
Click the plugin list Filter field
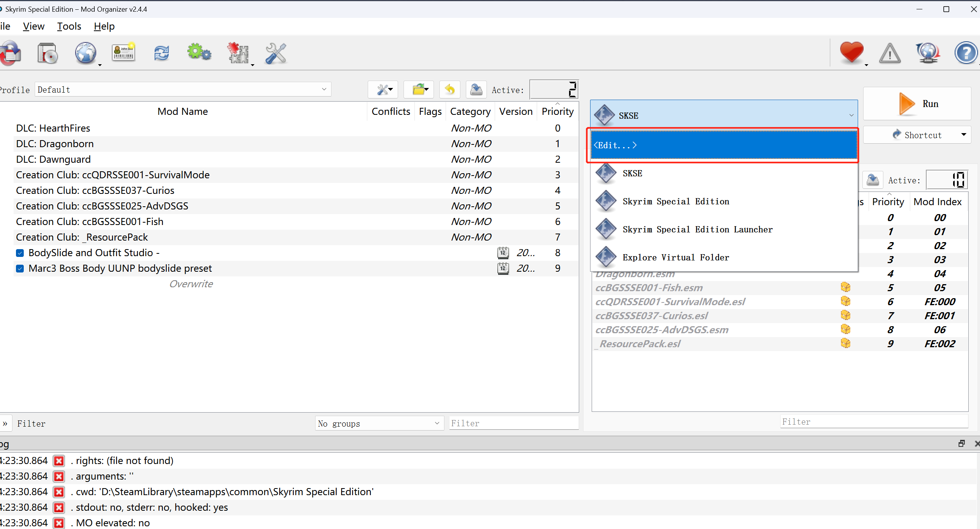coord(873,422)
